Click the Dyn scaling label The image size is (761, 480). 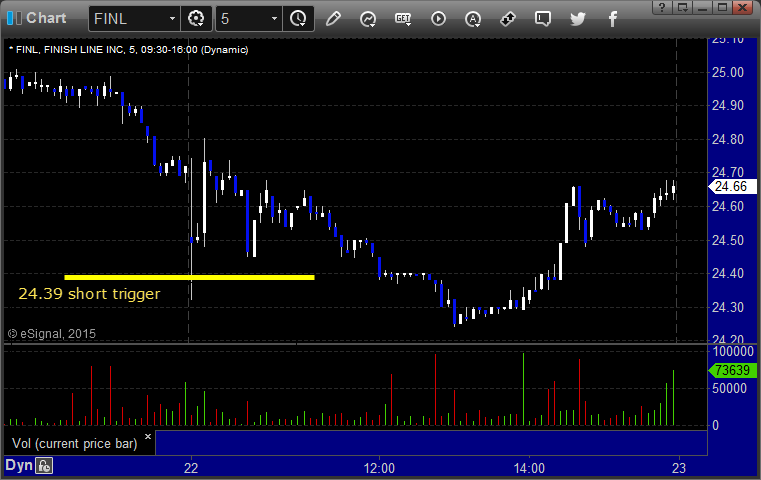point(18,465)
